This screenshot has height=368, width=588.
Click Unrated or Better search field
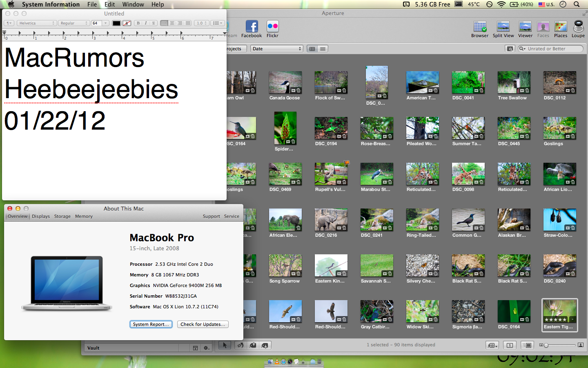[550, 49]
